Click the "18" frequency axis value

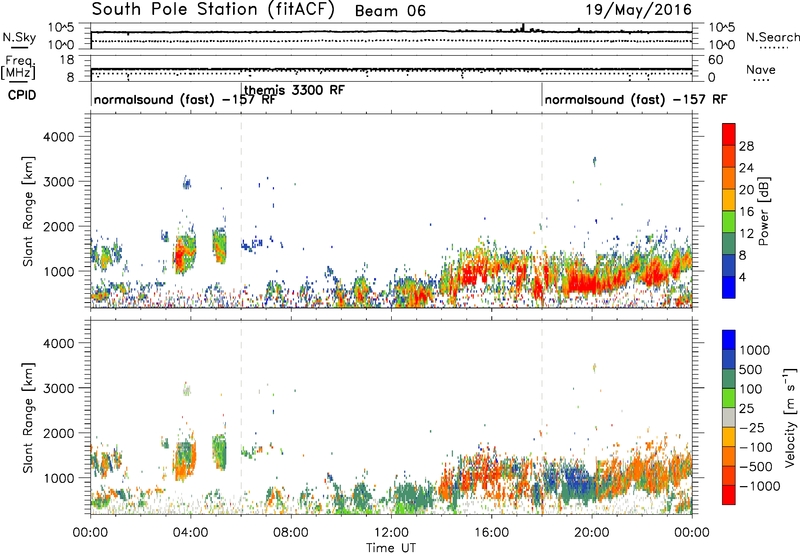pyautogui.click(x=67, y=60)
